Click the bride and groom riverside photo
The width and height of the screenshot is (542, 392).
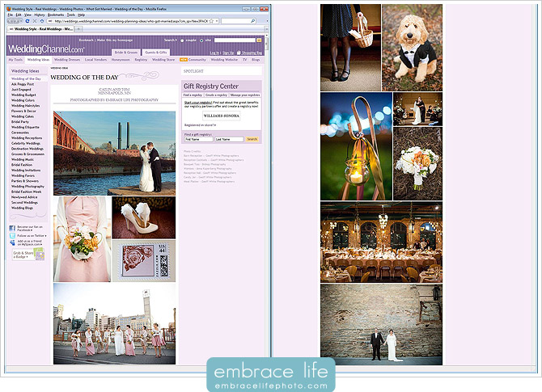click(x=114, y=154)
